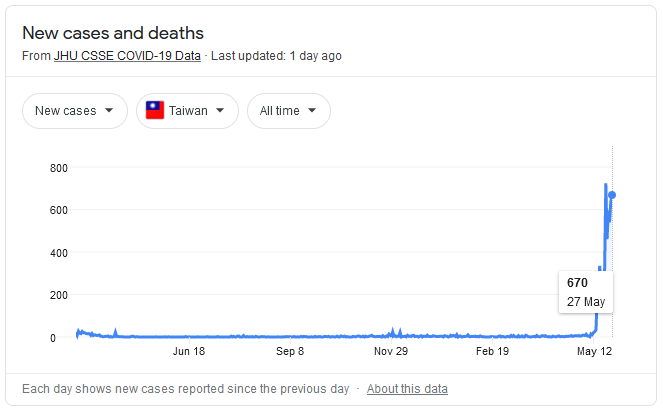Click the 670 value tooltip box
Screen dimensions: 663x410
[586, 292]
